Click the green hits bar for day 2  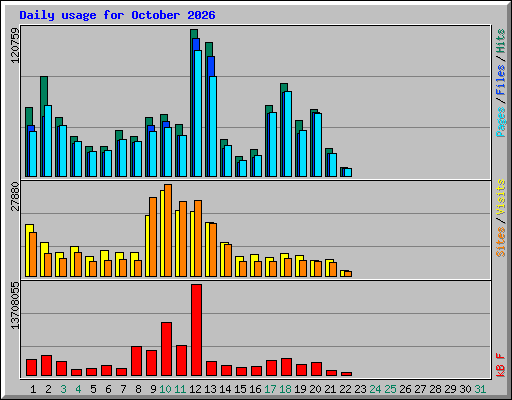click(44, 90)
